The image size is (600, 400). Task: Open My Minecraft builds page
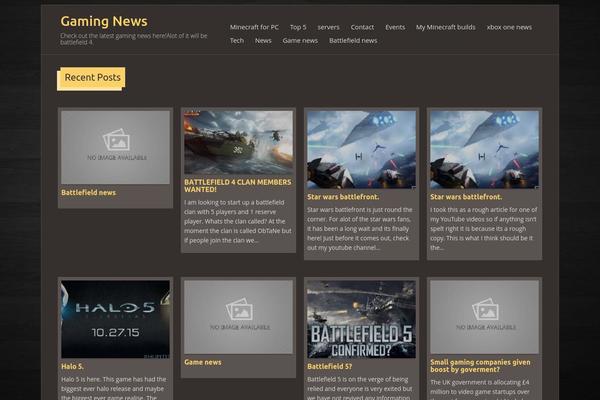[x=445, y=27]
